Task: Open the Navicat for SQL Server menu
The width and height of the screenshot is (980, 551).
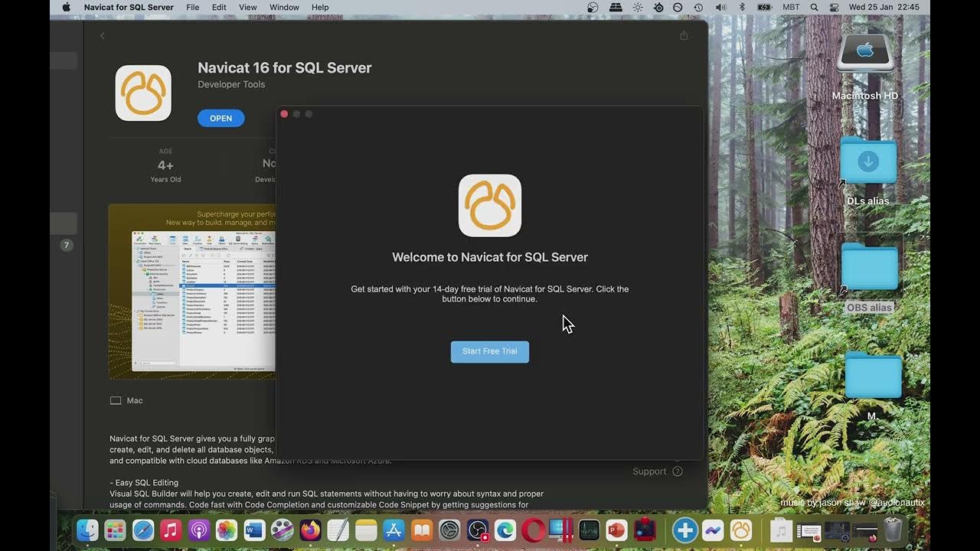Action: click(129, 7)
